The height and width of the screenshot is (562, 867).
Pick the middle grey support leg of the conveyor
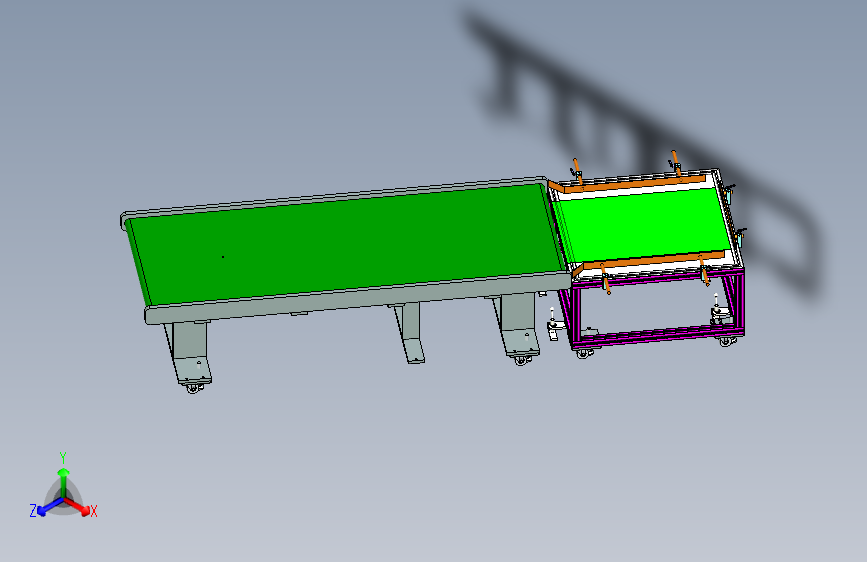pyautogui.click(x=409, y=332)
